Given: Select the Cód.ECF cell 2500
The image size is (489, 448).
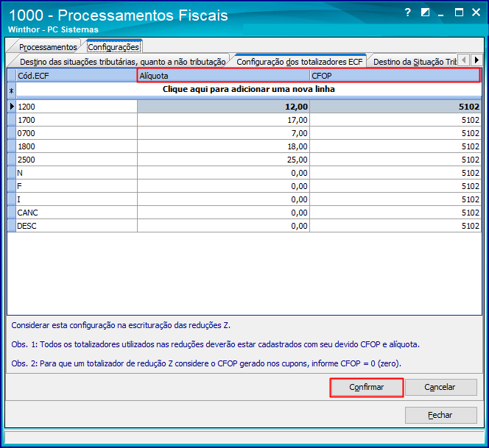Looking at the screenshot, I should coord(77,160).
